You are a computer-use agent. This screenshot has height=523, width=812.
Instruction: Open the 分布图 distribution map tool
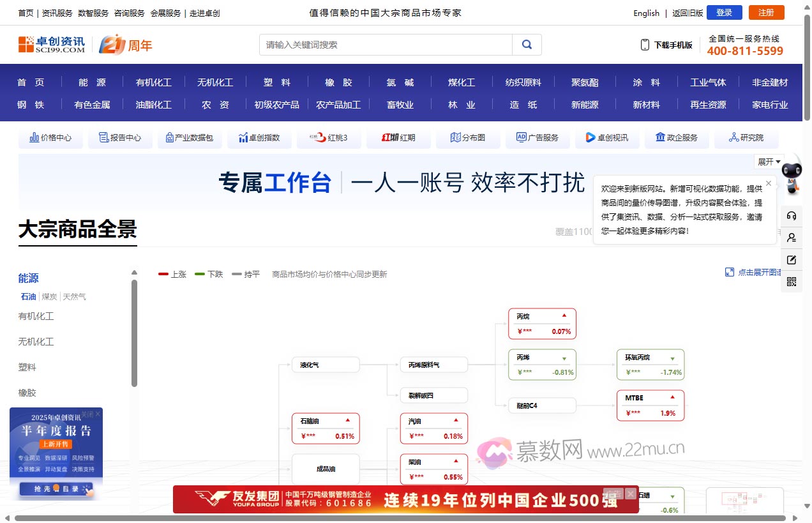[468, 137]
